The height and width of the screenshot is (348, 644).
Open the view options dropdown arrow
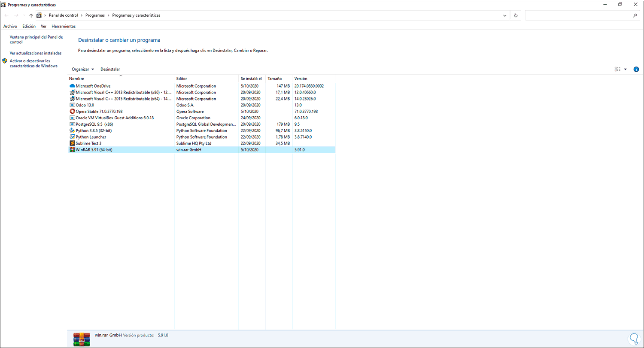tap(626, 69)
